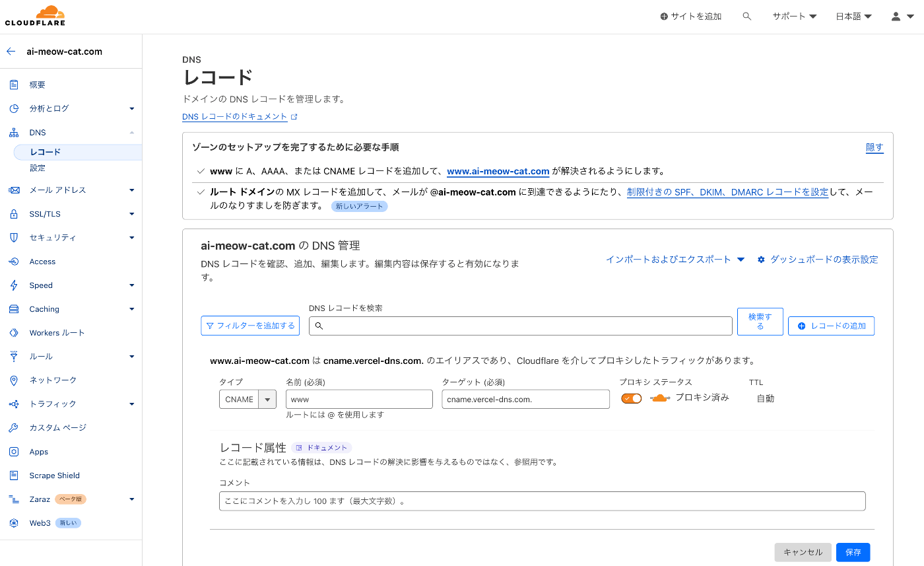Open the サポート dropdown menu
Image resolution: width=924 pixels, height=566 pixels.
coord(795,17)
